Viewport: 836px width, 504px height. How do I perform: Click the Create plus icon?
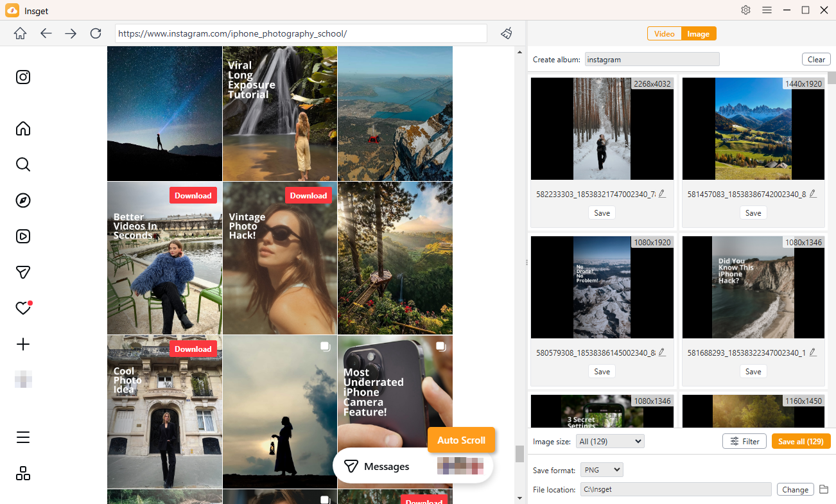23,344
